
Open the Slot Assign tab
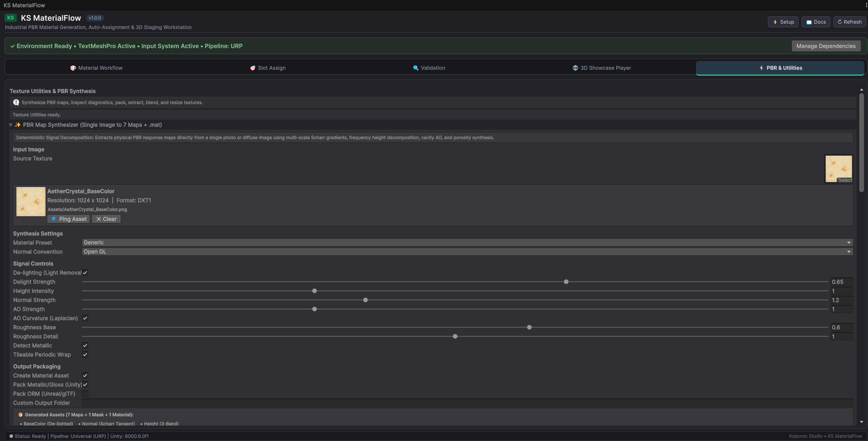[268, 68]
